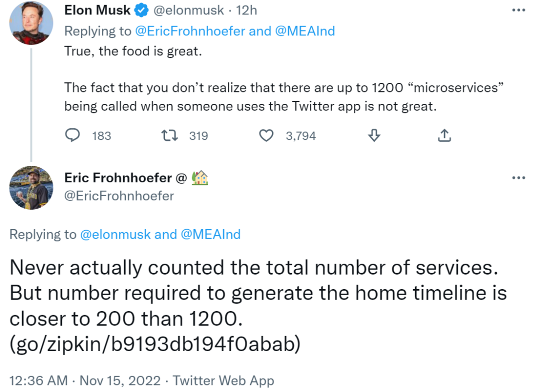540x392 pixels.
Task: Open Eric Frohnhoefer's profile picture
Action: [32, 187]
